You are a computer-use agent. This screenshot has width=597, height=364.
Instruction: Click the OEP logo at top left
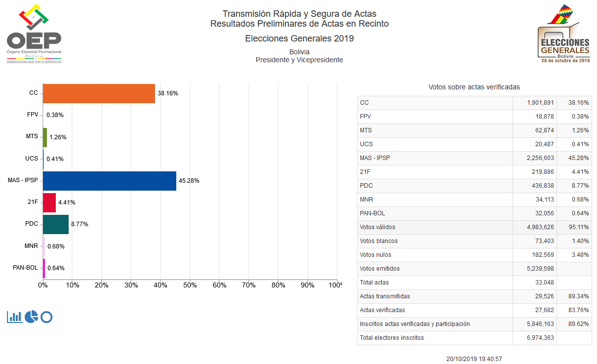[x=34, y=35]
